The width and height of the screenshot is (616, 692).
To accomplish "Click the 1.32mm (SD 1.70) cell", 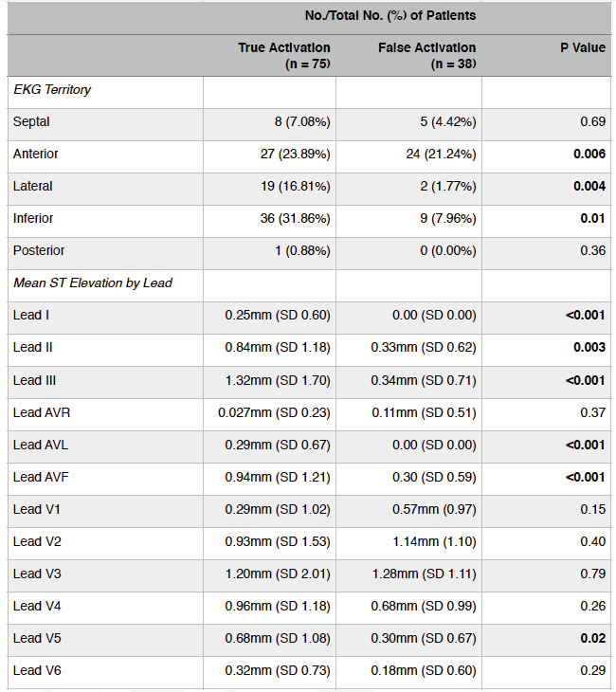I will tap(278, 380).
